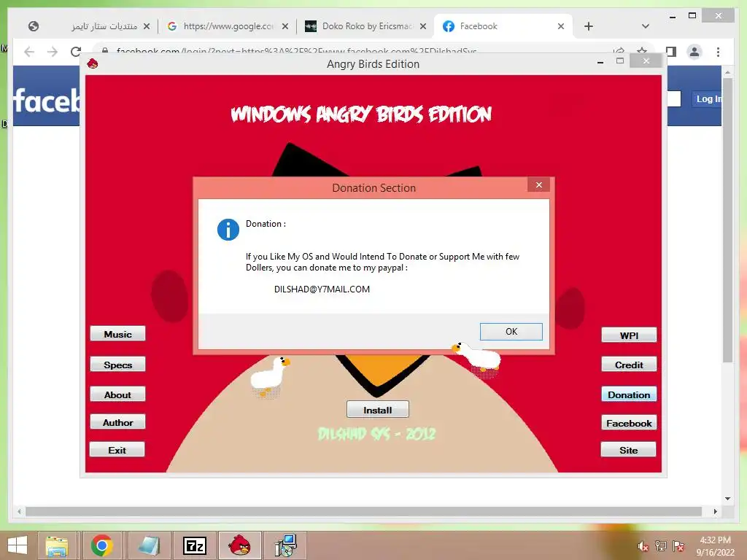Click the Chrome side panel icon
This screenshot has width=747, height=560.
coord(671,52)
